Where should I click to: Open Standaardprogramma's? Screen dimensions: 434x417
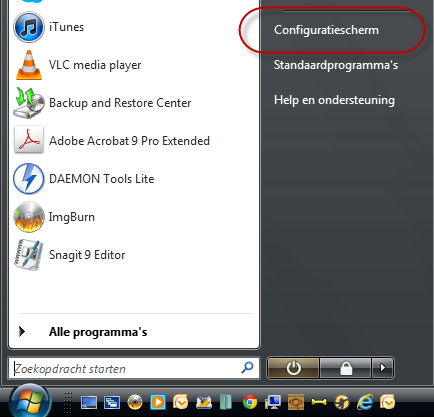pyautogui.click(x=336, y=65)
